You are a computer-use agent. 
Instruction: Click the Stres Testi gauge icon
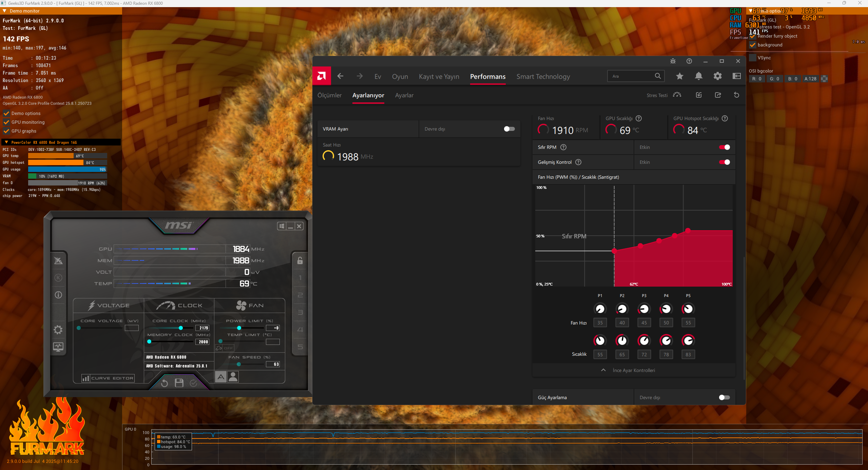[677, 95]
